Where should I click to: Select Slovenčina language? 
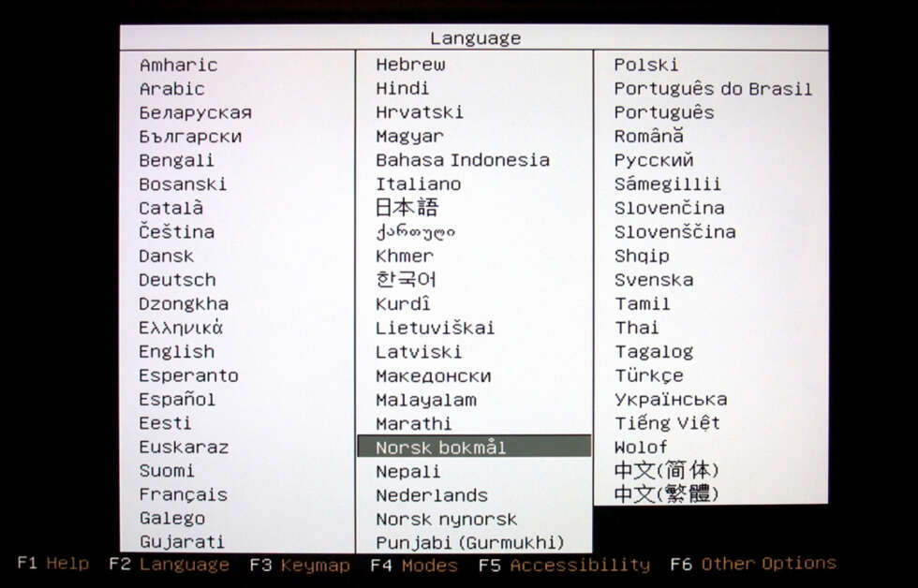click(669, 208)
